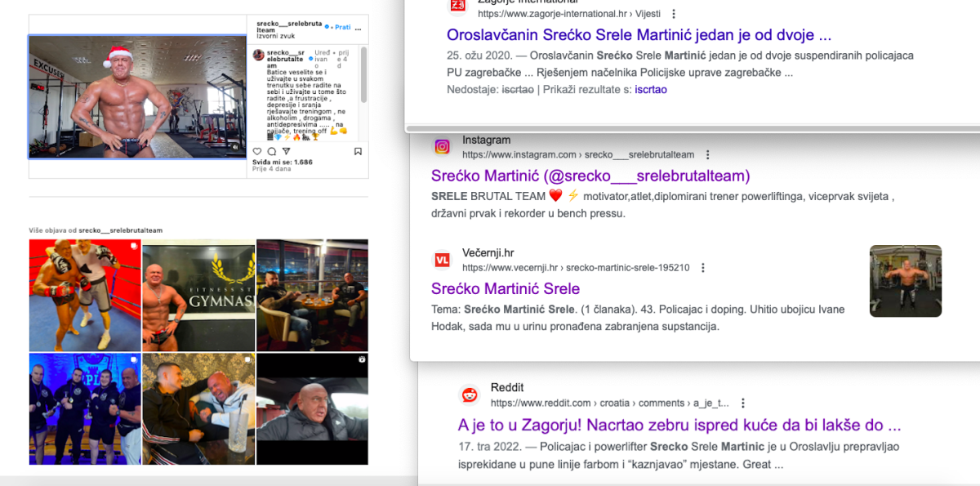980x486 pixels.
Task: Click the username at the start of the caption
Action: [x=285, y=60]
